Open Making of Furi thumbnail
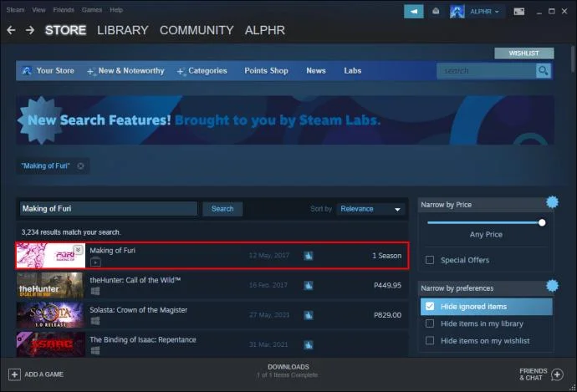577x392 pixels. [51, 255]
